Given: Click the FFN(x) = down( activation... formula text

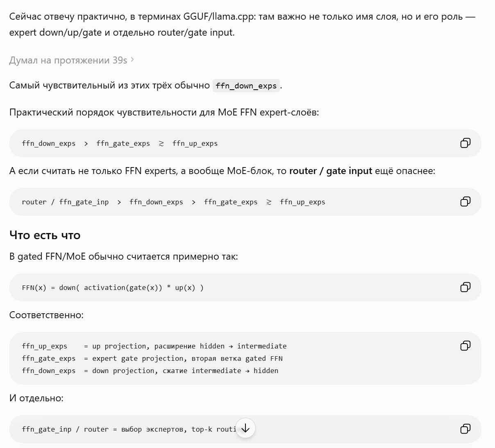Looking at the screenshot, I should [x=113, y=287].
